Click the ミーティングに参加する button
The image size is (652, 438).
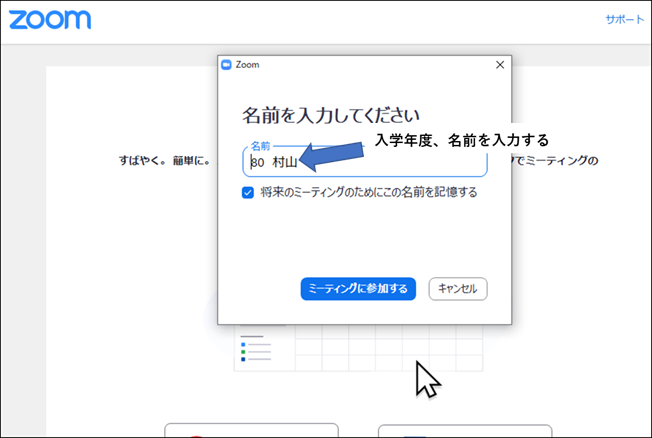coord(358,289)
